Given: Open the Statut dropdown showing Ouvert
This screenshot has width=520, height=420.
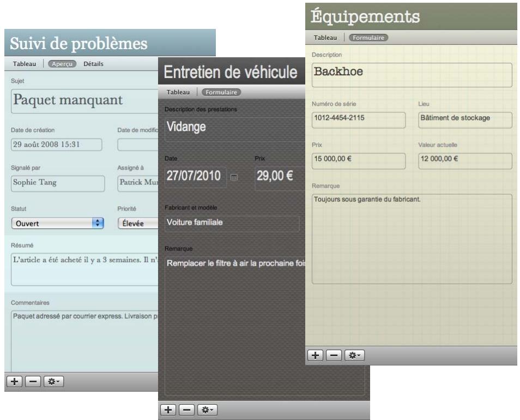Looking at the screenshot, I should [58, 223].
